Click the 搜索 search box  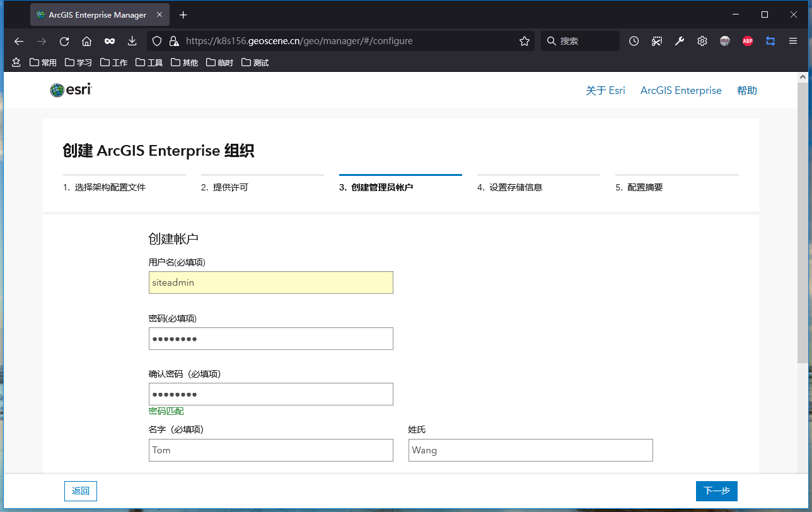[x=580, y=41]
